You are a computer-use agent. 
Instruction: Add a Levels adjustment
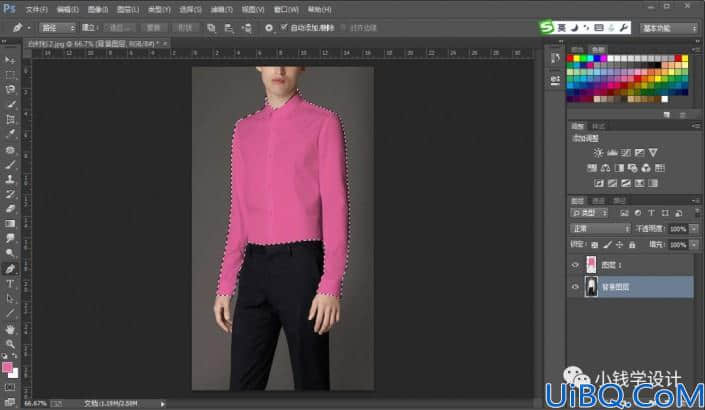612,153
